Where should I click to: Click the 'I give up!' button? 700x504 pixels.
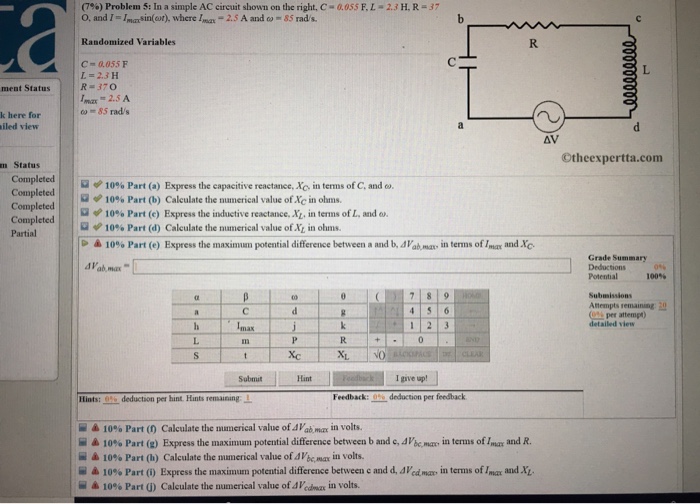pos(411,379)
